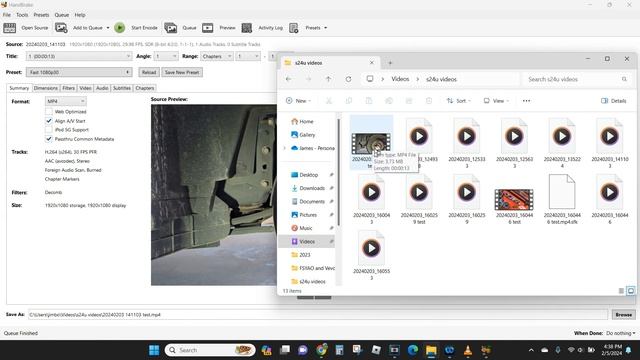Open the Tools menu in HandBrake

tap(22, 15)
